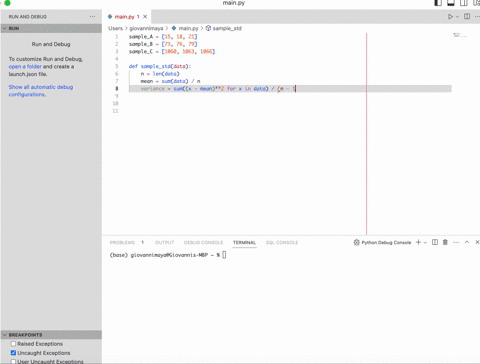Kill terminal with the trash icon
This screenshot has width=480, height=364.
(x=445, y=242)
